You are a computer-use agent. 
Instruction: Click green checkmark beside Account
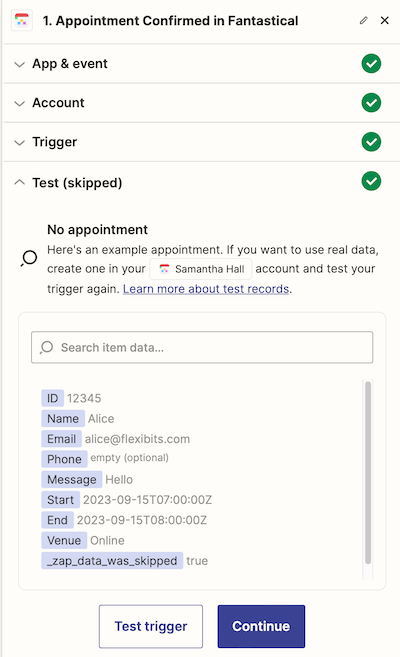[x=371, y=103]
